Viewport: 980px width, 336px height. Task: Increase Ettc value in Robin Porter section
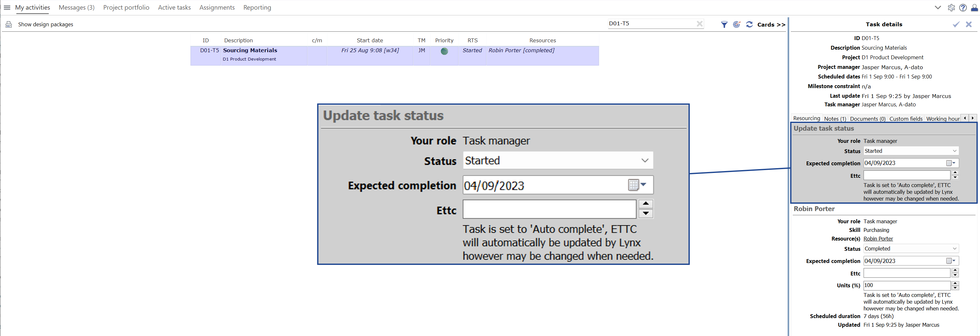(x=955, y=271)
